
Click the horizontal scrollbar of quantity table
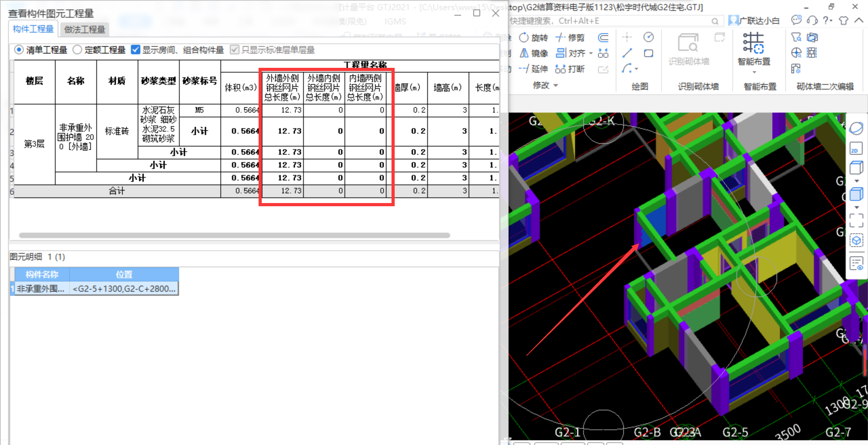[x=234, y=235]
